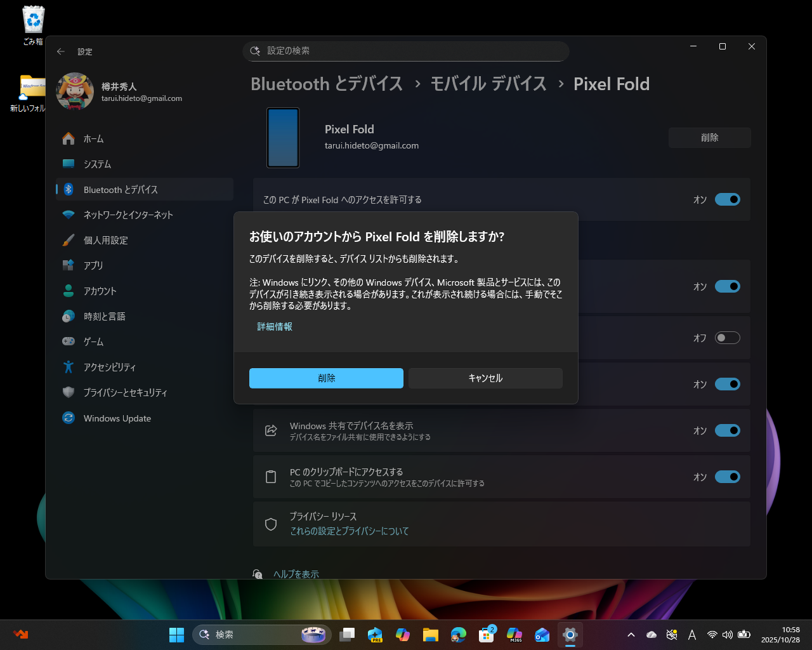
Task: Click the taskbar 検索 box
Action: 262,635
